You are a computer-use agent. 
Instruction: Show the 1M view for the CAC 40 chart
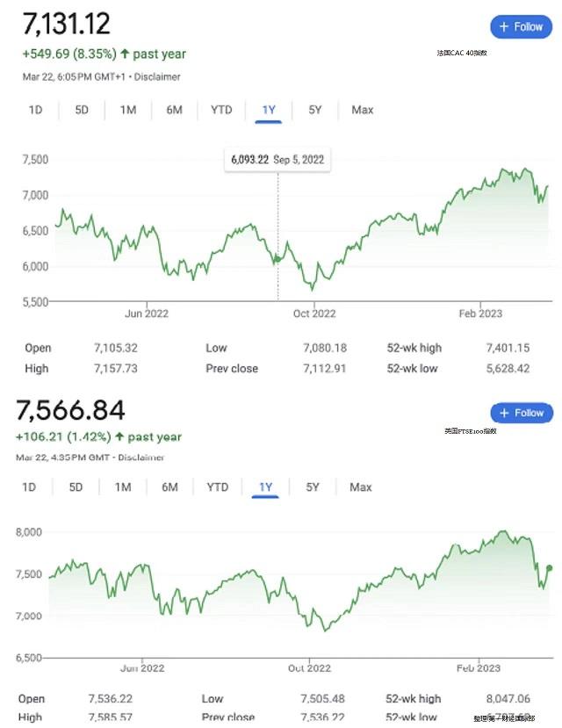[128, 110]
